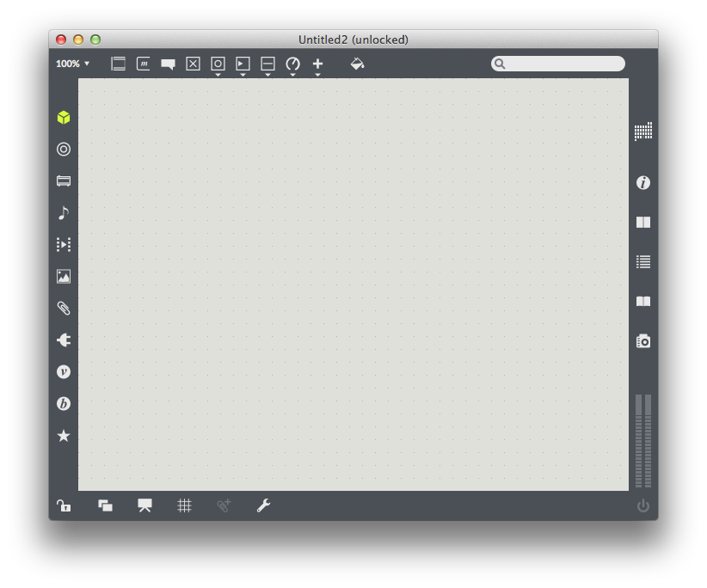Add a new message box
The height and width of the screenshot is (588, 707).
click(144, 64)
